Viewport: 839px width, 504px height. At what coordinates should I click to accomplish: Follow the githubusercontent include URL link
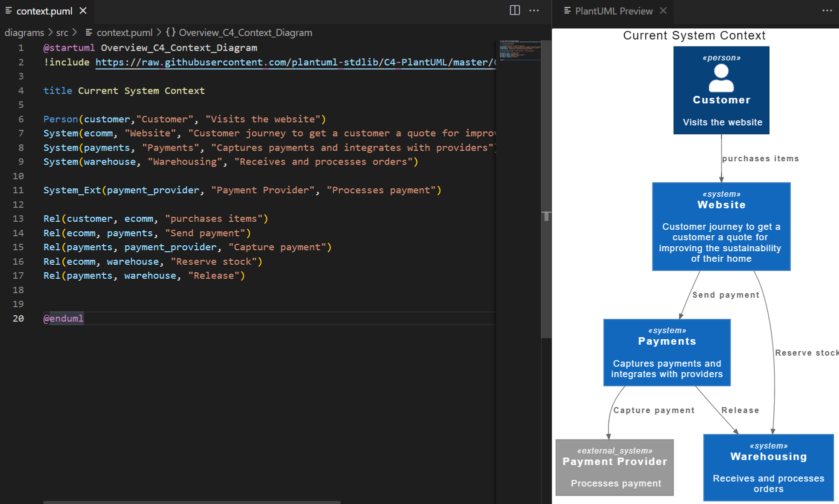(295, 62)
